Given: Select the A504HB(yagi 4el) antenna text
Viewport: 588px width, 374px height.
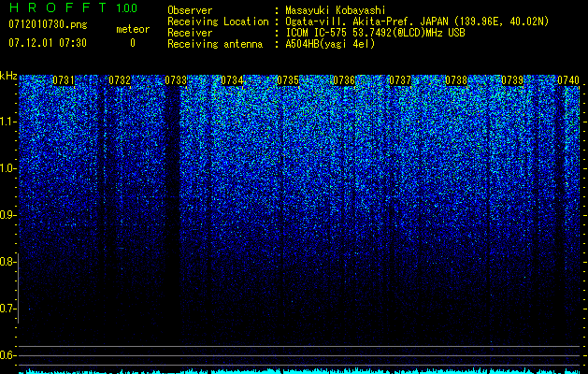Looking at the screenshot, I should click(x=330, y=44).
